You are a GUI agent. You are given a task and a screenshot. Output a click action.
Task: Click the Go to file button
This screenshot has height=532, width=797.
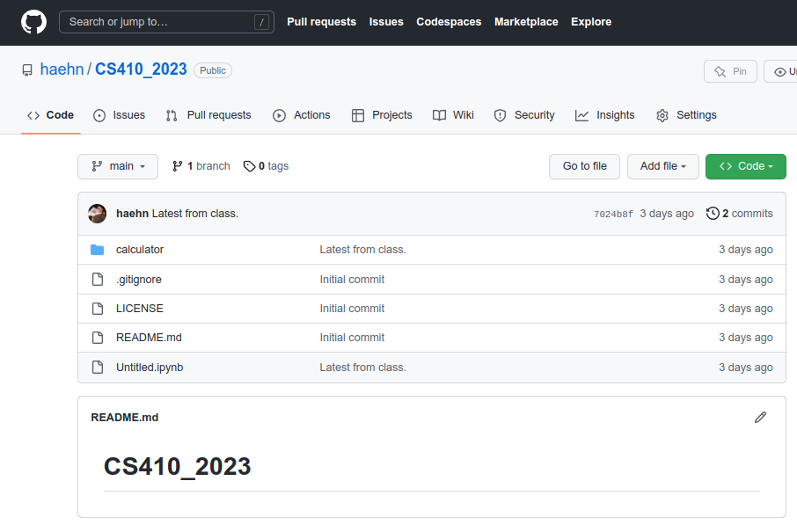(x=584, y=167)
